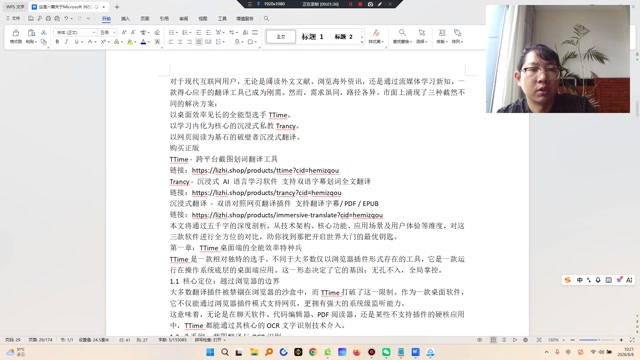Screen dimensions: 640x360
Task: Click the Clear formatting eraser icon
Action: tap(157, 33)
